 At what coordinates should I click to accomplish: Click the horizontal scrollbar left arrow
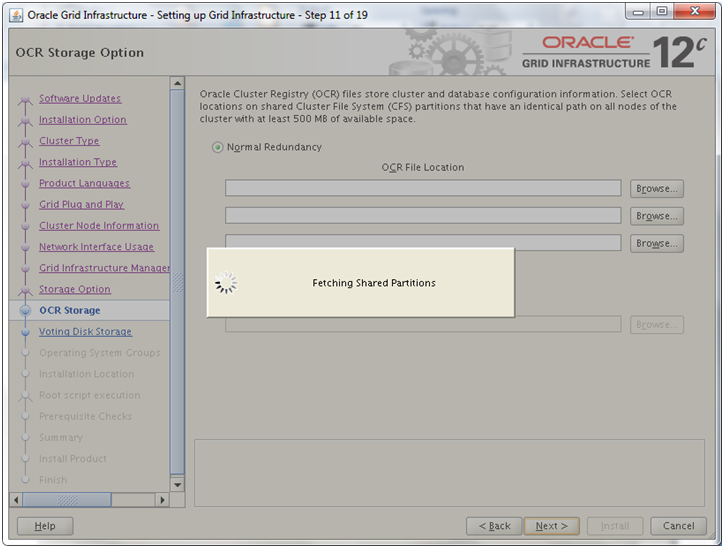click(16, 500)
